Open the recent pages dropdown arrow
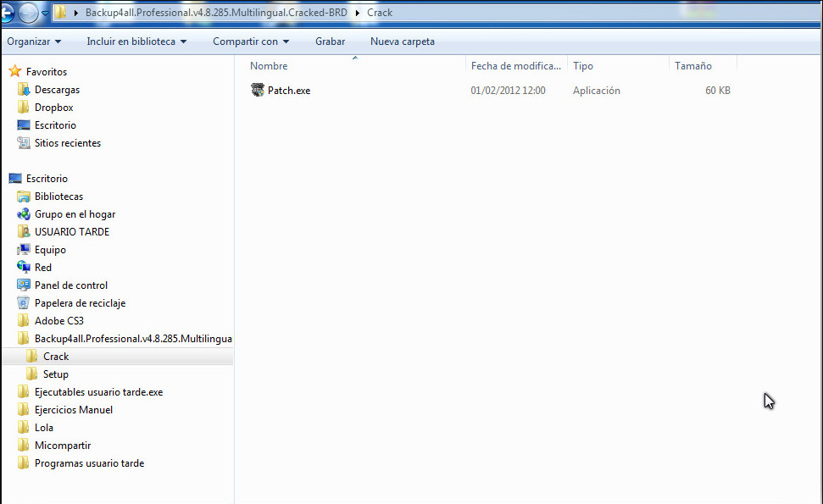823x504 pixels. click(45, 13)
